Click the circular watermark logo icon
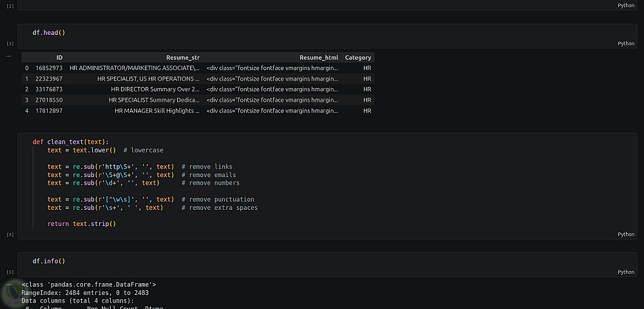Viewport: 644px width, 309px height. (x=13, y=294)
